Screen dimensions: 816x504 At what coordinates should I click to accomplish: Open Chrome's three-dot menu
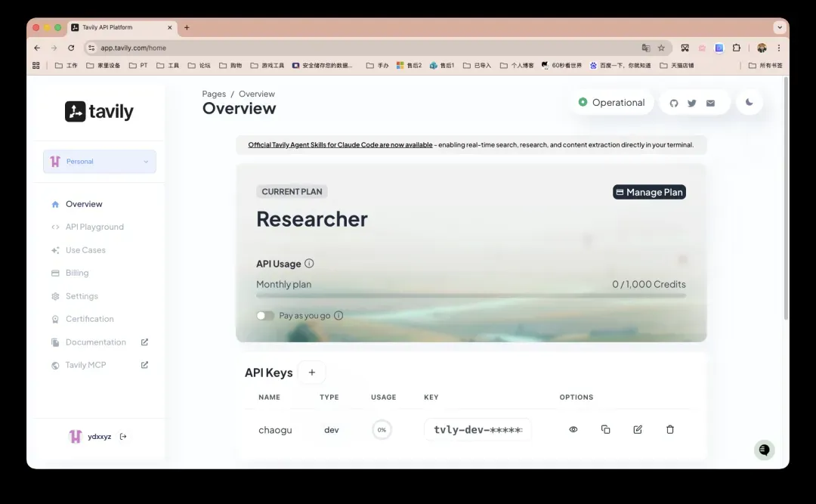(x=779, y=48)
